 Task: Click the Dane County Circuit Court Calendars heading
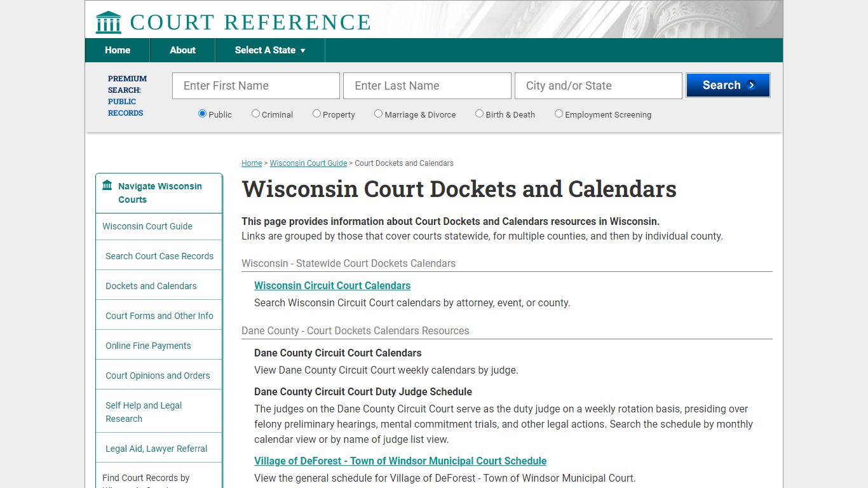pos(338,353)
